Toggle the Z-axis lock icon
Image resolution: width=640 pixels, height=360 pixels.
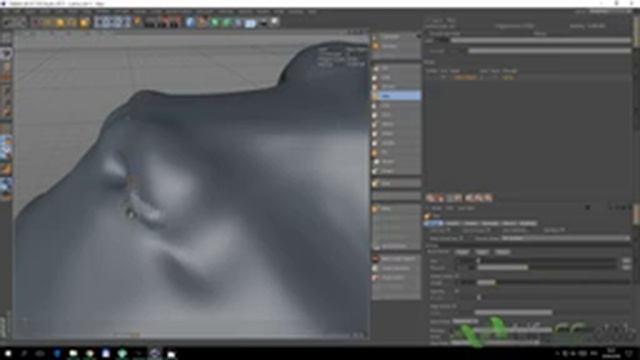pyautogui.click(x=123, y=22)
